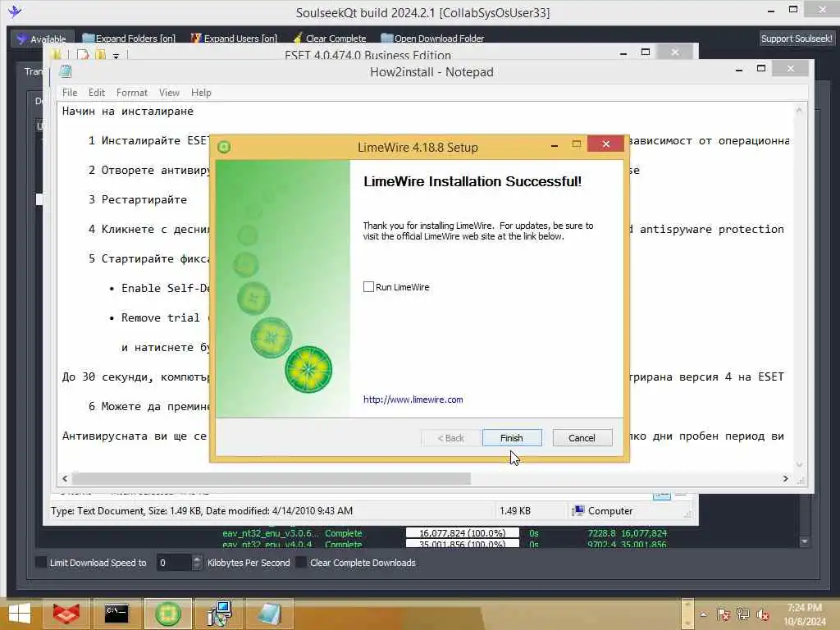Click the setup installer taskbar icon
This screenshot has height=630, width=840.
[x=218, y=614]
